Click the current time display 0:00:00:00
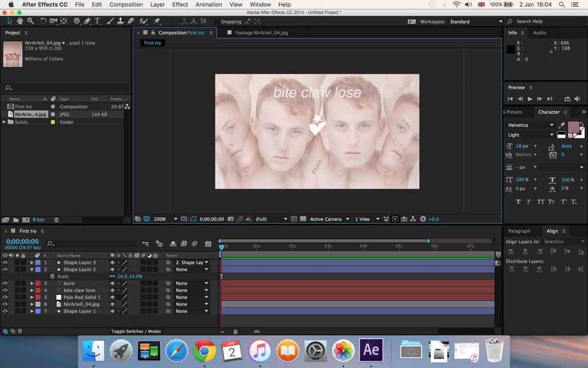The width and height of the screenshot is (588, 368). coord(22,240)
